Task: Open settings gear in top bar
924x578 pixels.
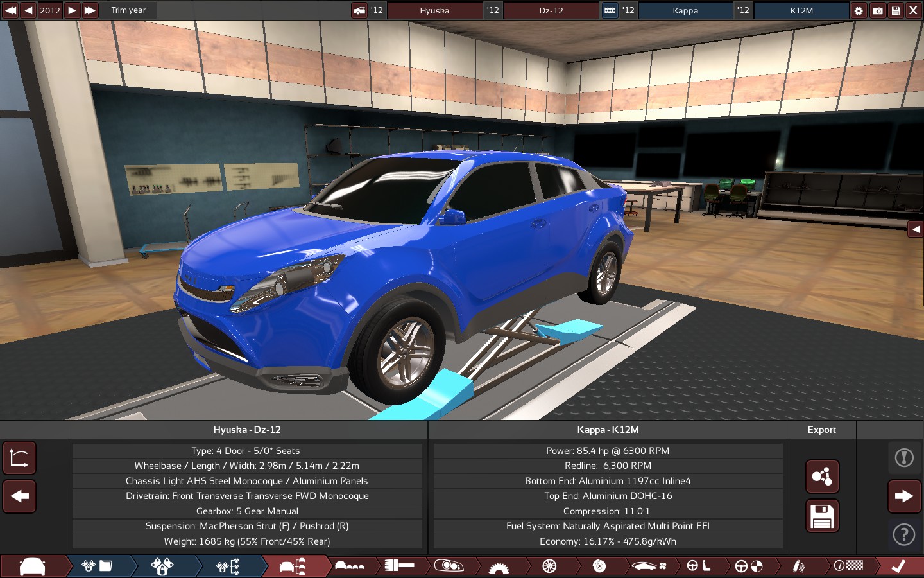Action: 859,10
